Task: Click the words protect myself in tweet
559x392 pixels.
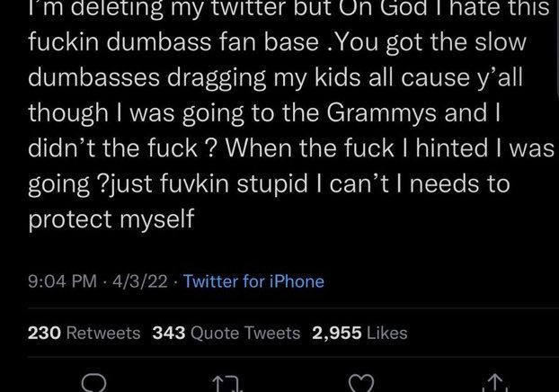Action: 111,218
